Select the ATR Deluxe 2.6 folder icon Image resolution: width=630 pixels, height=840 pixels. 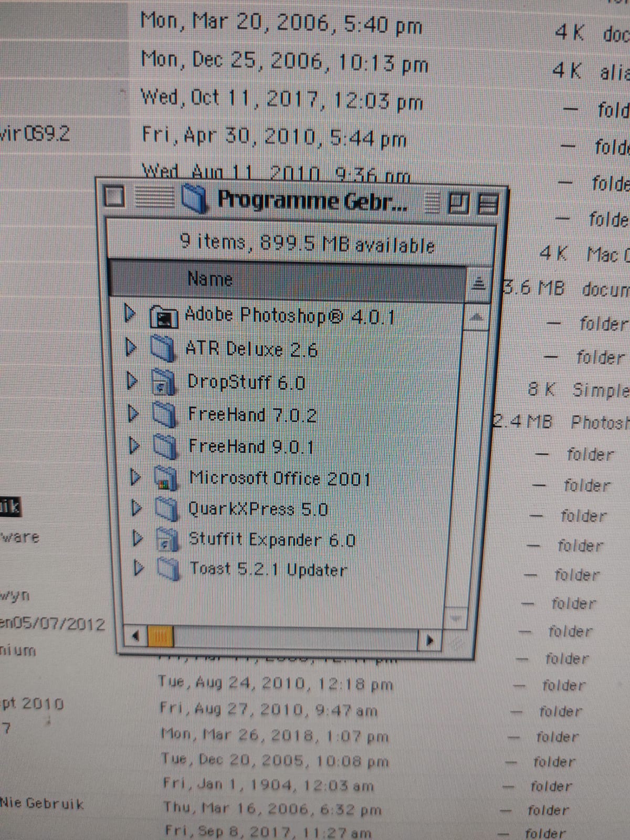pyautogui.click(x=163, y=349)
